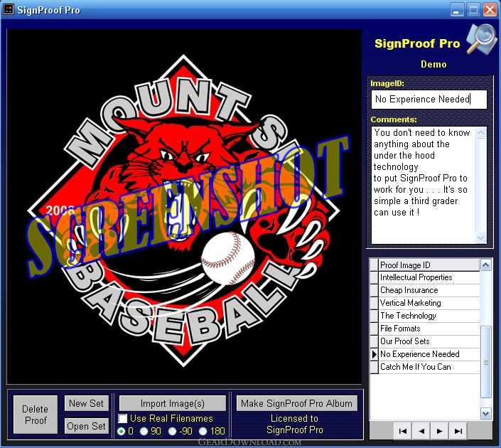Select the File Formats row
This screenshot has width=501, height=448.
429,329
